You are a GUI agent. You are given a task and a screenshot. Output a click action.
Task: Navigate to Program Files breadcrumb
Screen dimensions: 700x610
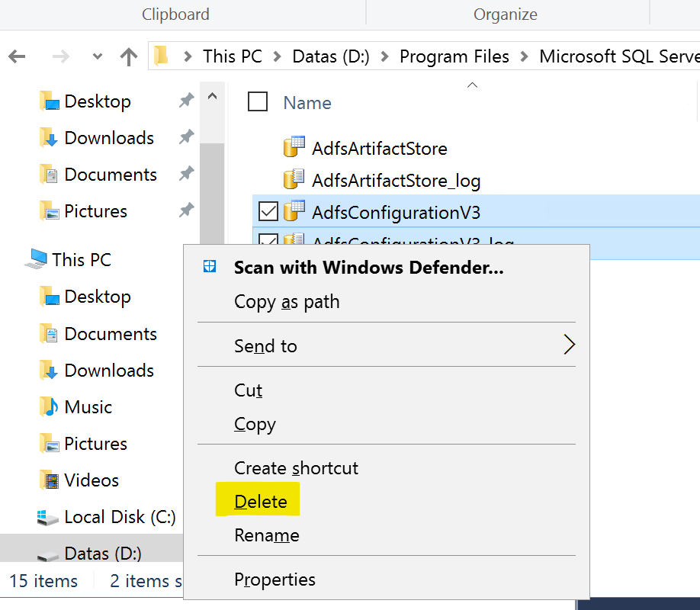(454, 56)
